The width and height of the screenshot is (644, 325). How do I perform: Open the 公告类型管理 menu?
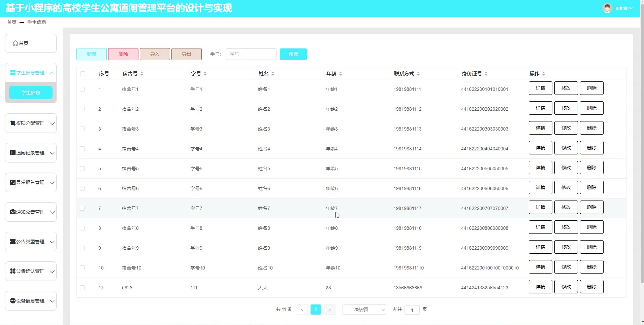[x=31, y=242]
